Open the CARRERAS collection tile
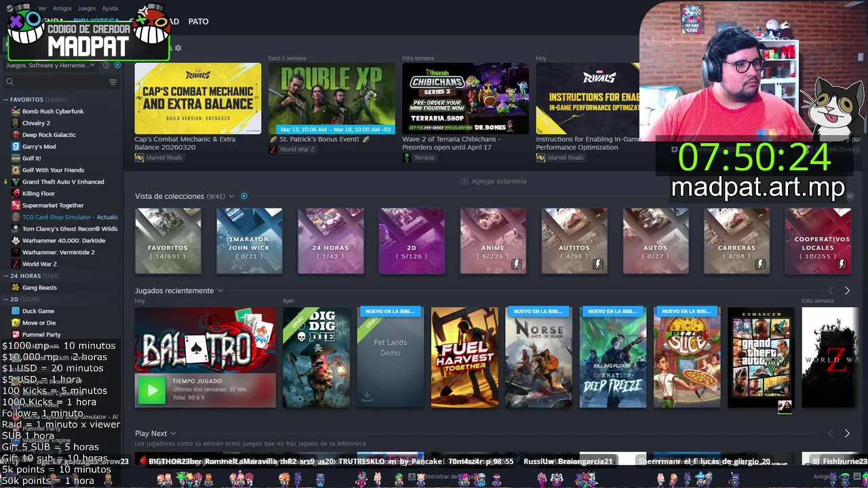The width and height of the screenshot is (868, 488). coord(736,241)
